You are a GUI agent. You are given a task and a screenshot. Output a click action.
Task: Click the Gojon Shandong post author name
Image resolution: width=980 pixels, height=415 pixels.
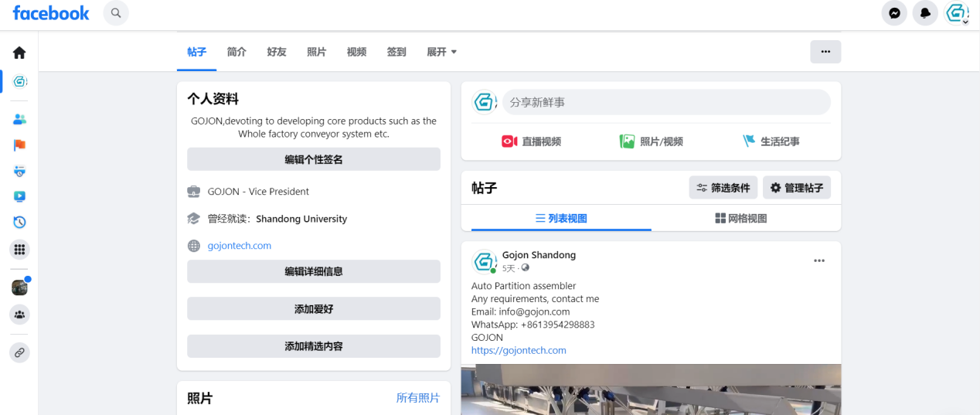[539, 255]
